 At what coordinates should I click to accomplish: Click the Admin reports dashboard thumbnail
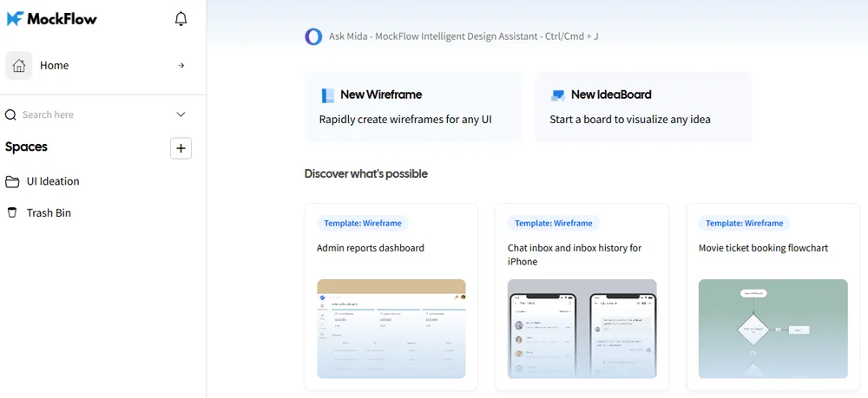[x=391, y=329]
